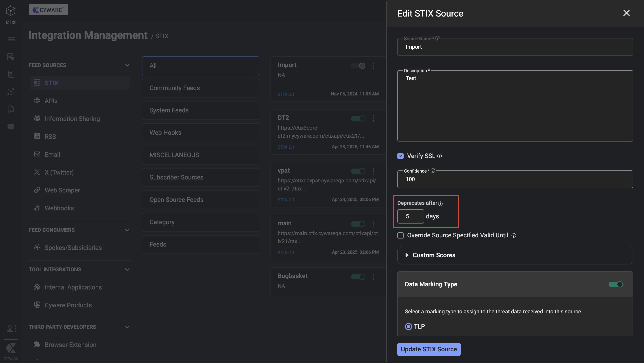Open the hamburger menu in left sidebar
The image size is (644, 363).
point(11,39)
